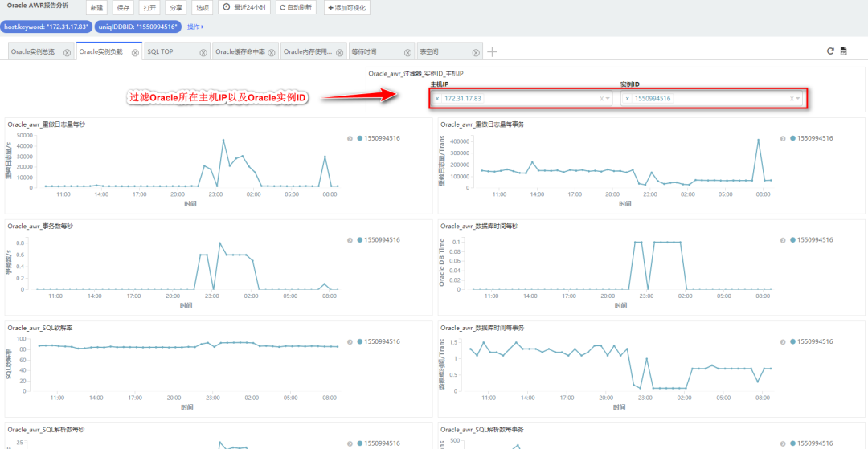868x449 pixels.
Task: Toggle legend arrow on 数据库时间每秒 chart
Action: pyautogui.click(x=783, y=240)
